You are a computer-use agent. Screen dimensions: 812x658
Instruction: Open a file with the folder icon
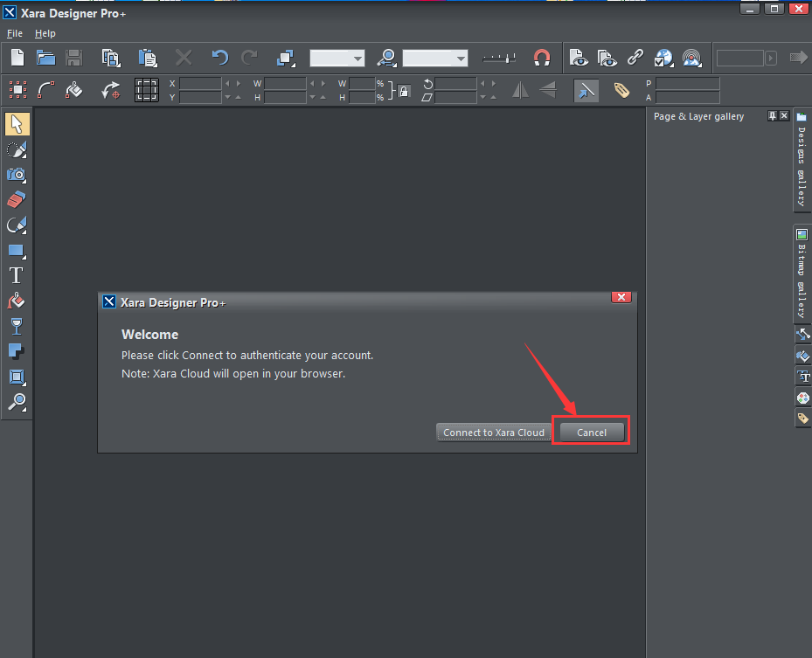pyautogui.click(x=45, y=58)
